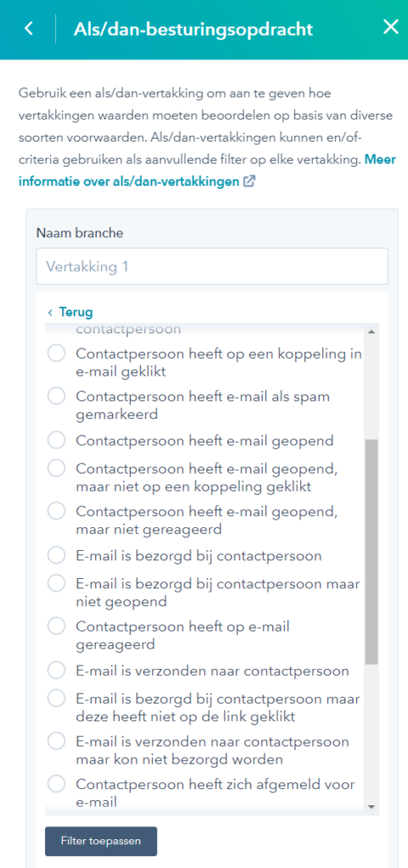The width and height of the screenshot is (408, 868).
Task: Go back using the header chevron
Action: (29, 29)
